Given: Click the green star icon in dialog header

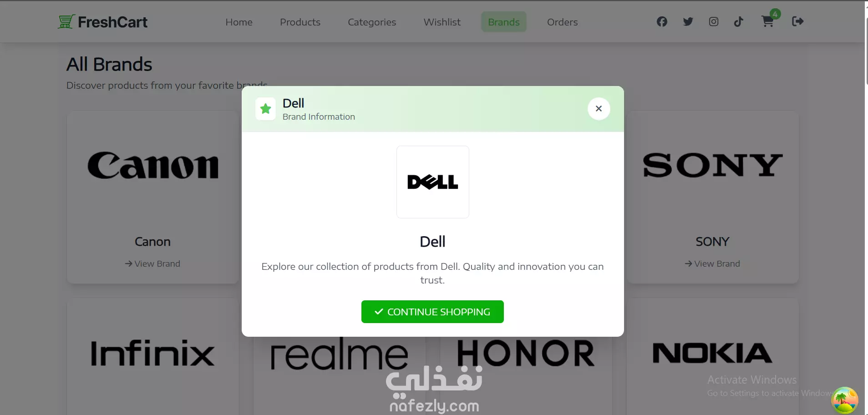Looking at the screenshot, I should coord(266,109).
